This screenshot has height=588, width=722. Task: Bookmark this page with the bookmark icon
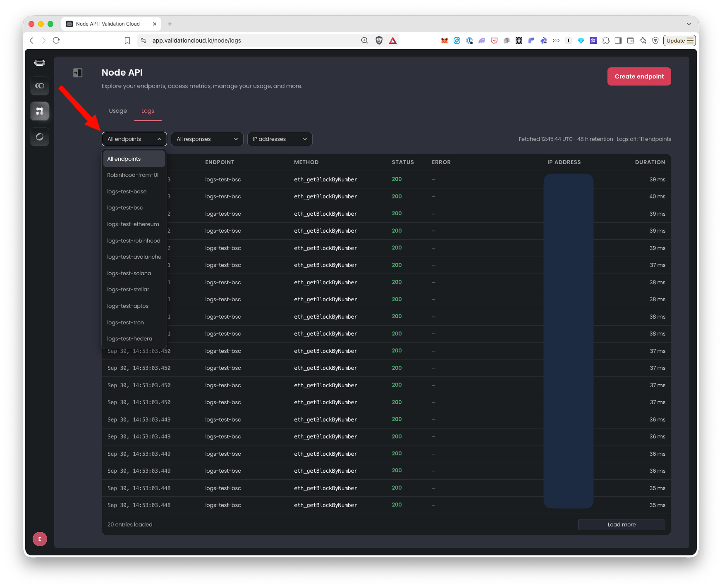[127, 40]
